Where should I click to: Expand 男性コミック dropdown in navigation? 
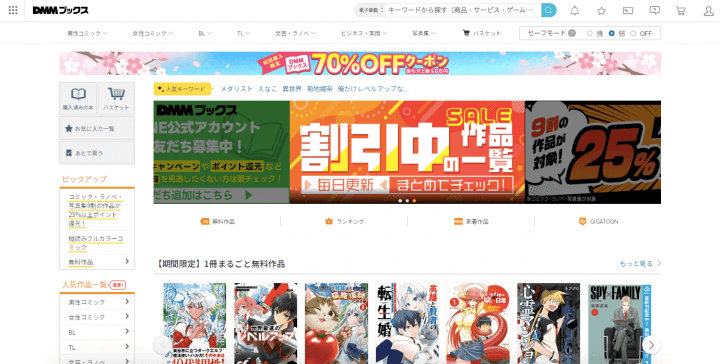[x=87, y=33]
